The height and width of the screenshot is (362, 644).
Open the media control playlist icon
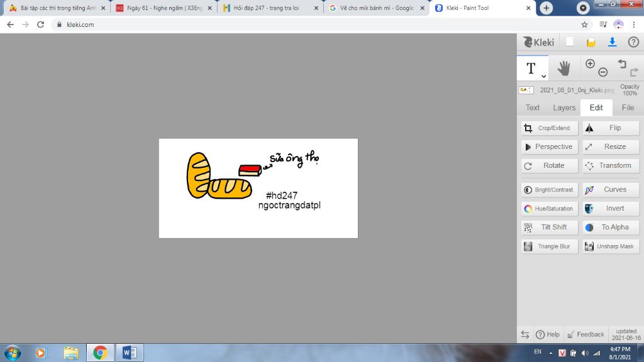coord(603,25)
